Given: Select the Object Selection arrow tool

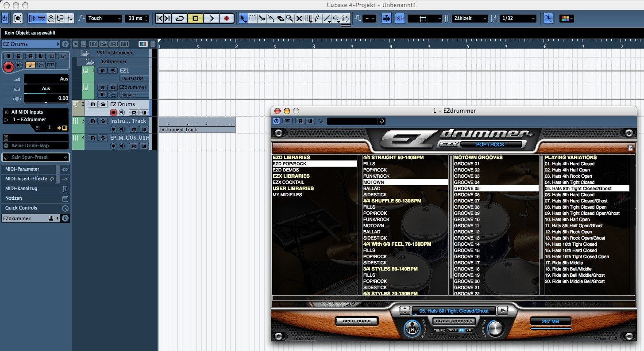Looking at the screenshot, I should tap(243, 19).
